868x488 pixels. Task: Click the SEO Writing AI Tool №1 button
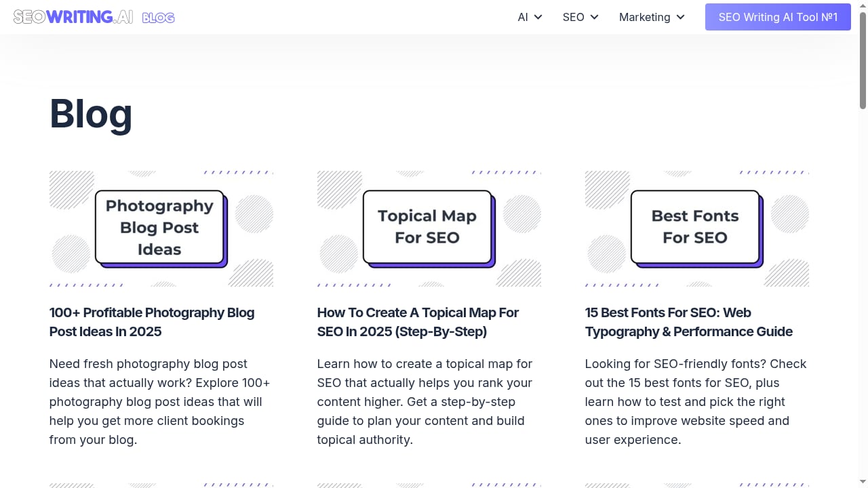[778, 17]
